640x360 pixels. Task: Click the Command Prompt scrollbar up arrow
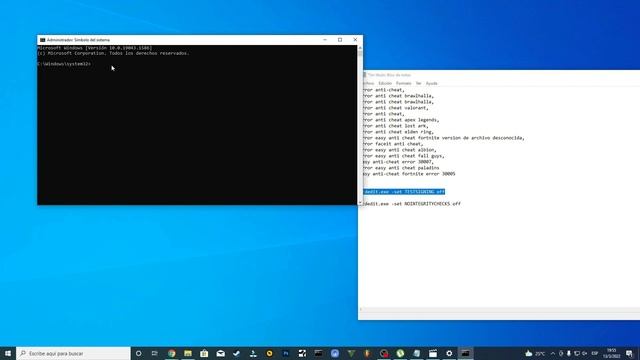click(x=360, y=48)
